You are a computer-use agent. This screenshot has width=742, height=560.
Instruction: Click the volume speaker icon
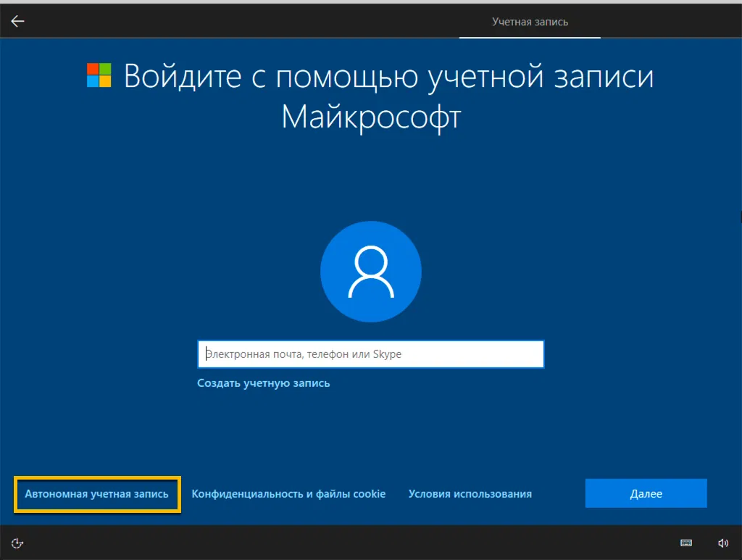[x=723, y=543]
